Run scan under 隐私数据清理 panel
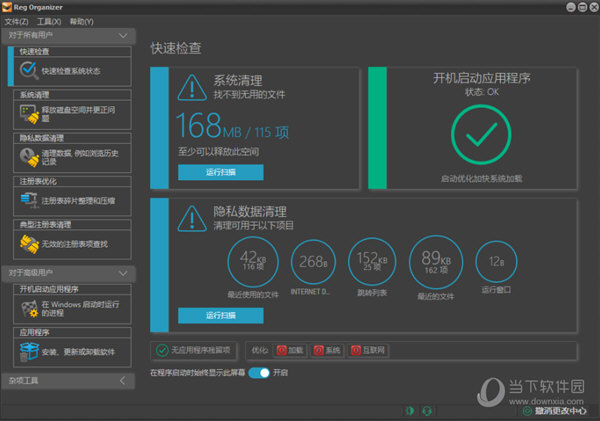Viewport: 600px width, 421px height. tap(221, 315)
